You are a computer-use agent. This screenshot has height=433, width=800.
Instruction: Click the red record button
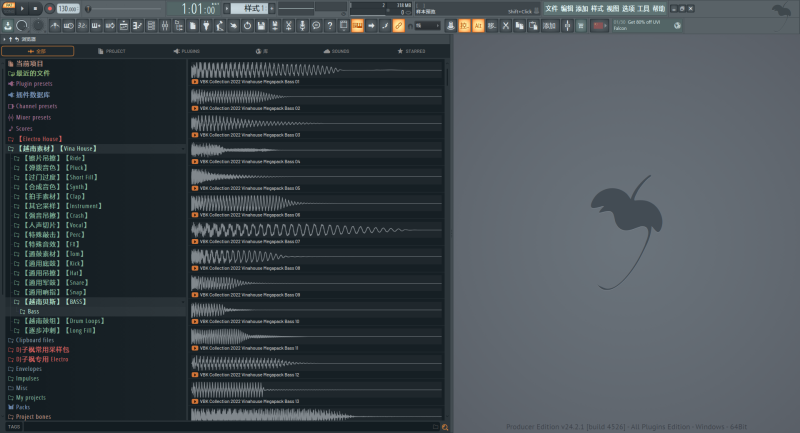49,8
